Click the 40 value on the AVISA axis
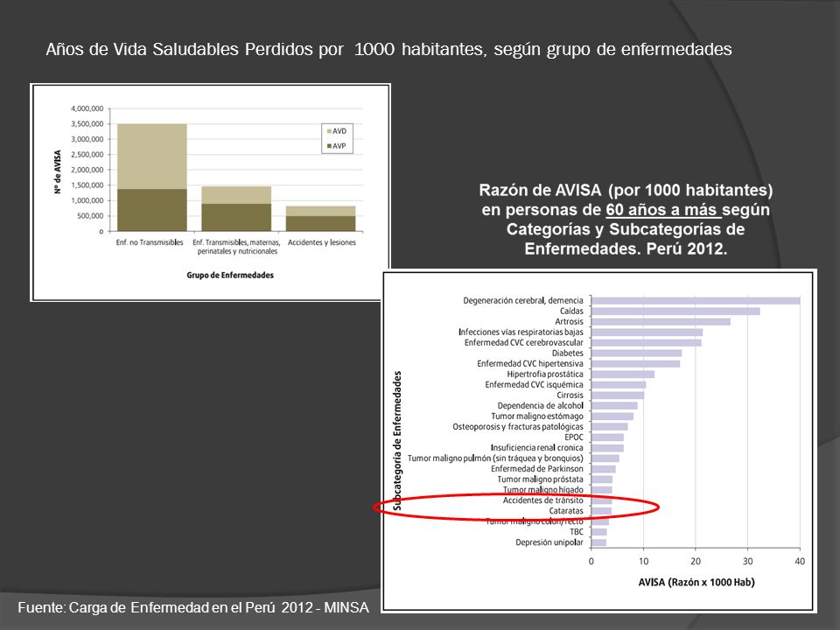840x630 pixels. click(799, 561)
